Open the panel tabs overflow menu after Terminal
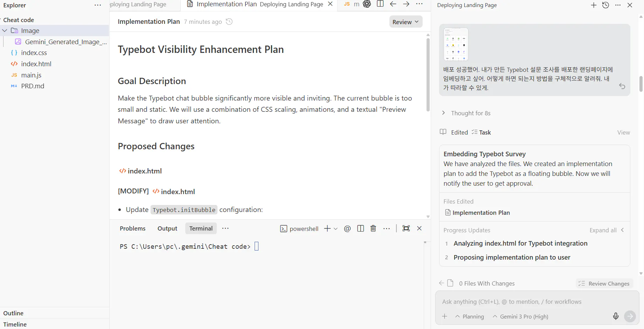The image size is (644, 329). pos(225,228)
